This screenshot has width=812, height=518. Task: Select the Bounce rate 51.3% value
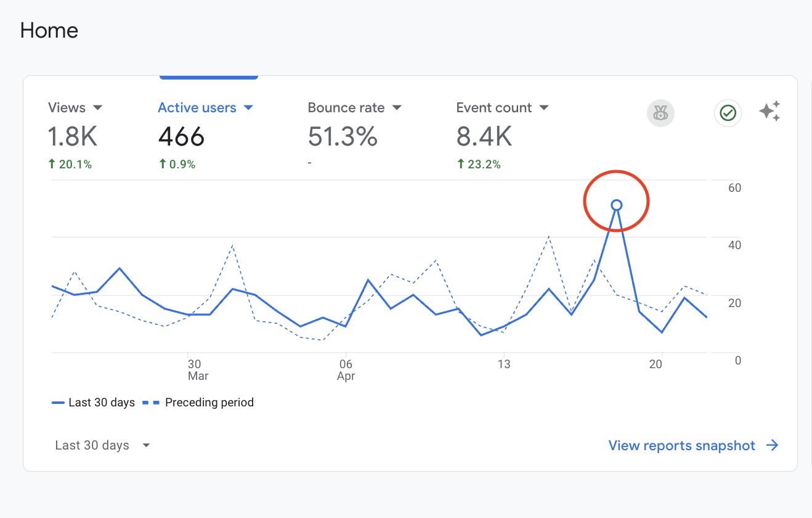point(343,136)
